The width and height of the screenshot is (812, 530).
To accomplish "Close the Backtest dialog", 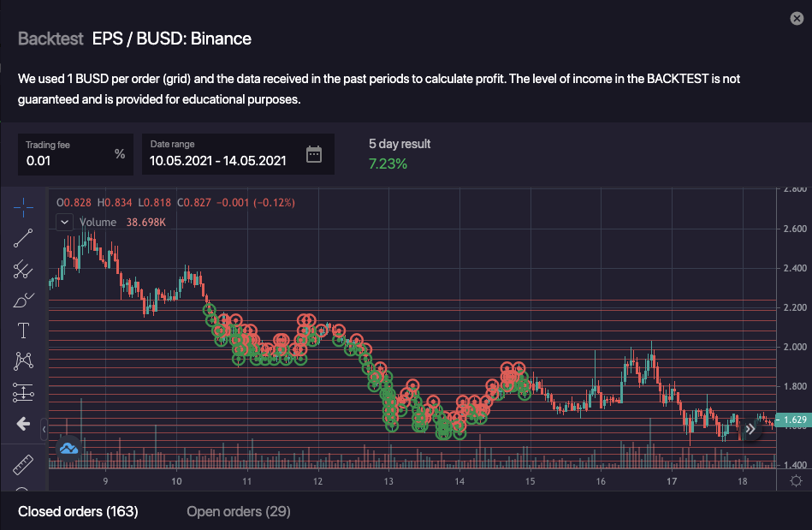I will coord(797,19).
